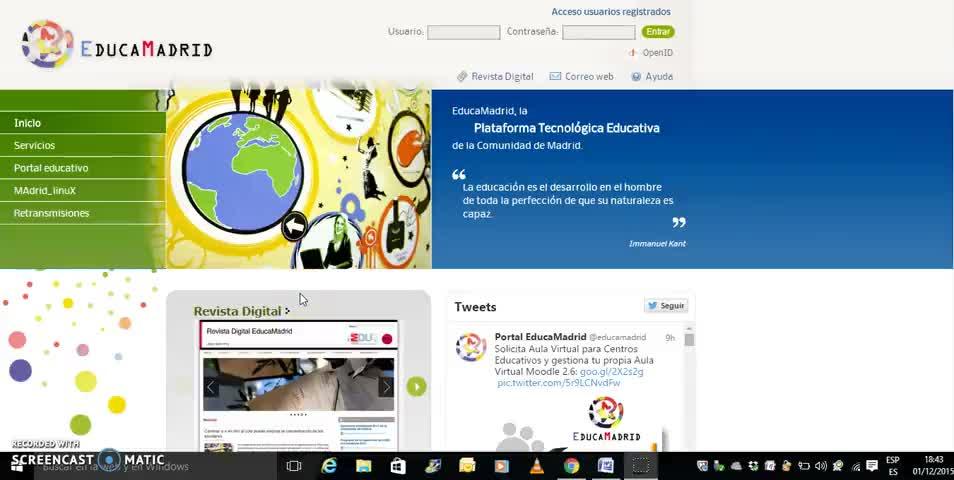The image size is (954, 480).
Task: Open VLC media player from taskbar
Action: click(x=537, y=466)
